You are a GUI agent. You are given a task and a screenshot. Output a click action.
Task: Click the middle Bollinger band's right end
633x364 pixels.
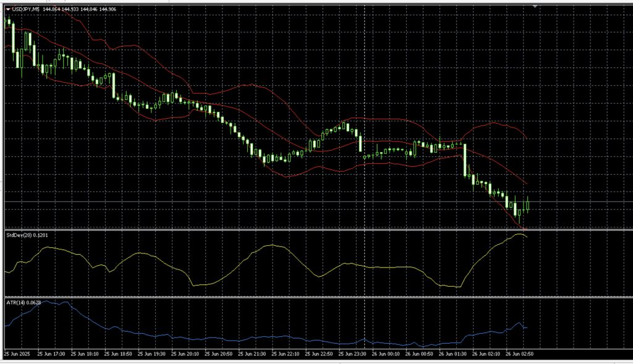(527, 184)
